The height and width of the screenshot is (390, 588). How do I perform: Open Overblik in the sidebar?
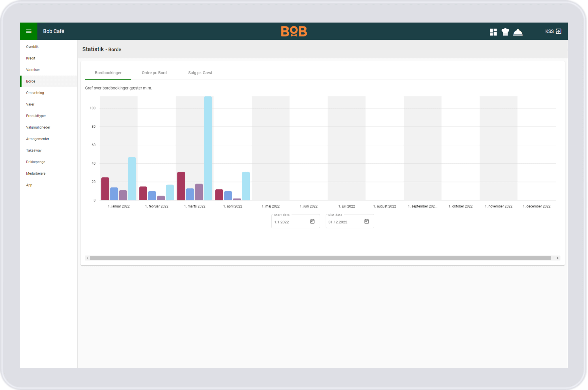(x=32, y=47)
